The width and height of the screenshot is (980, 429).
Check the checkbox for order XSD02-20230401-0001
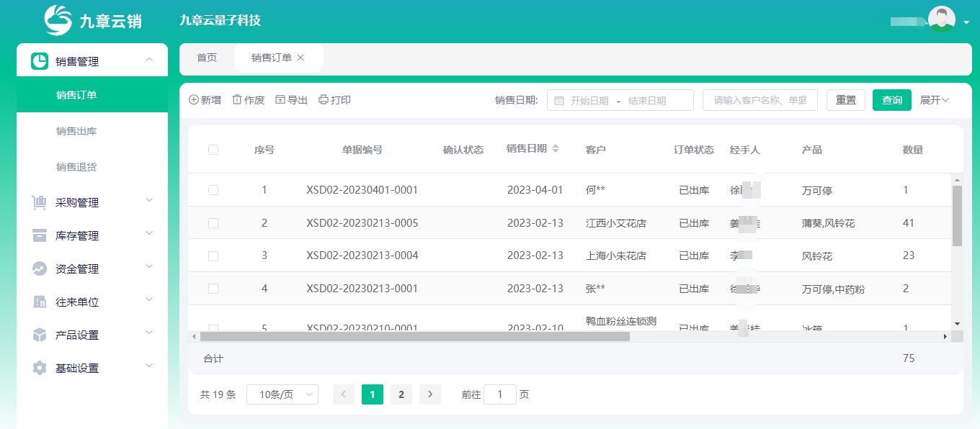pos(213,189)
